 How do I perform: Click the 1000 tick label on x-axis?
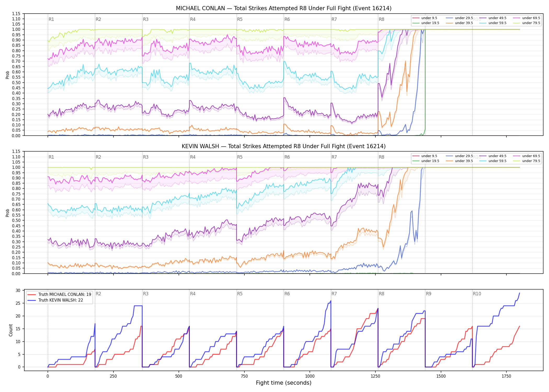pyautogui.click(x=310, y=376)
